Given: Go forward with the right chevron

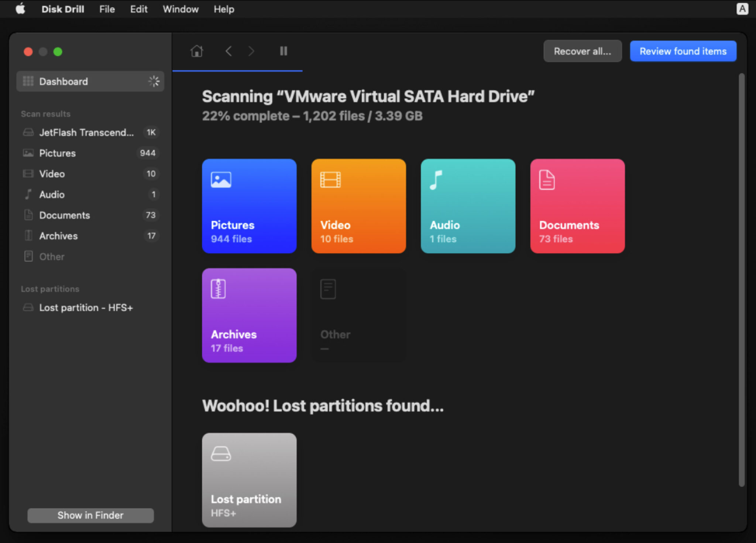Looking at the screenshot, I should point(251,51).
